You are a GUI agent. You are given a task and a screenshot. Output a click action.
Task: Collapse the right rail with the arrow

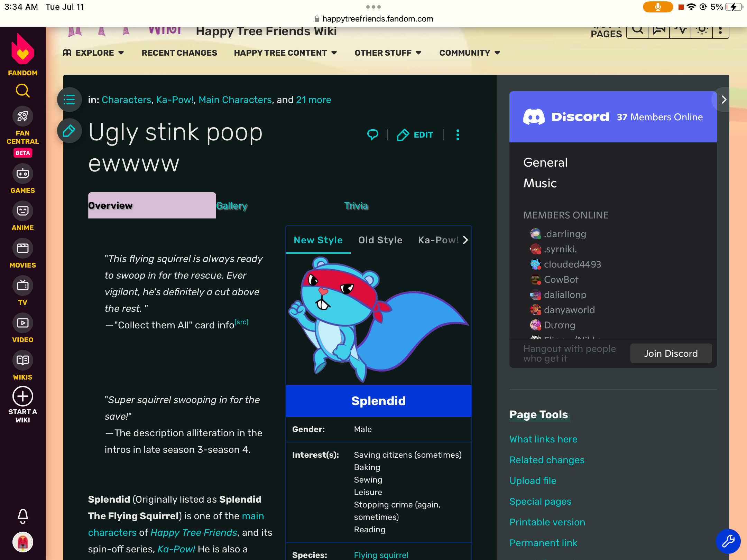click(723, 100)
